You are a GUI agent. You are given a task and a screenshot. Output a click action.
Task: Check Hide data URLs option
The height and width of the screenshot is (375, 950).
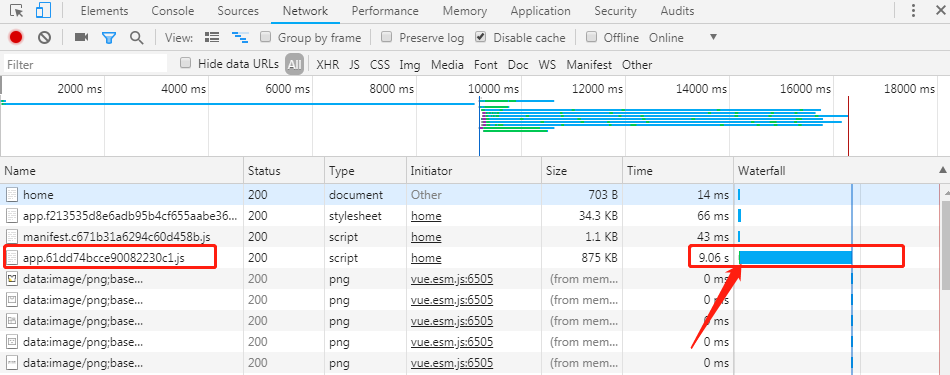pos(185,63)
